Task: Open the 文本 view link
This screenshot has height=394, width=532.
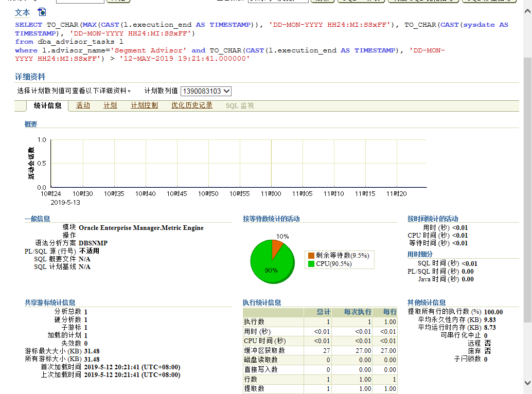Action: pyautogui.click(x=23, y=12)
